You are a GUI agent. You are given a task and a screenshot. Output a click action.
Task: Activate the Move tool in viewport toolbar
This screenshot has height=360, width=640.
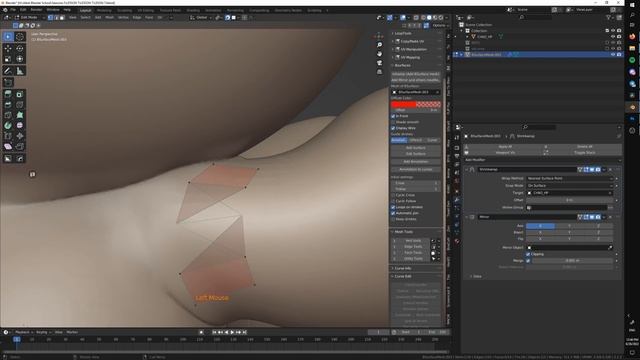point(8,49)
